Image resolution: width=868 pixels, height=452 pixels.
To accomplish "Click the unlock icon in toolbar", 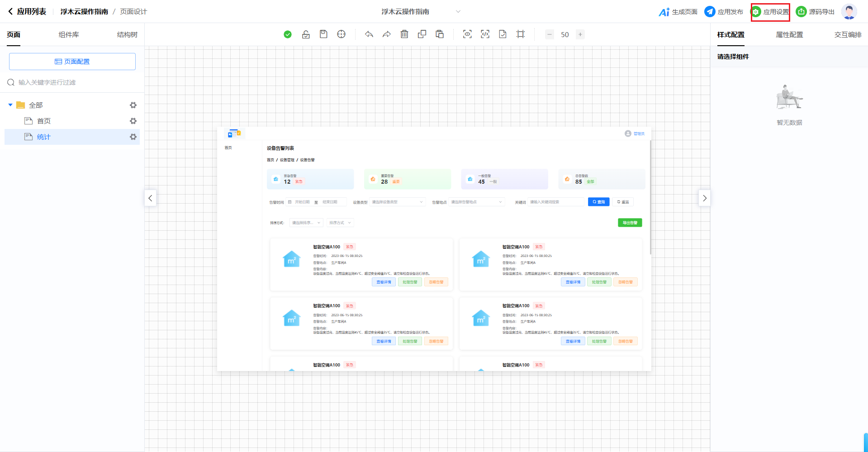I will point(306,34).
